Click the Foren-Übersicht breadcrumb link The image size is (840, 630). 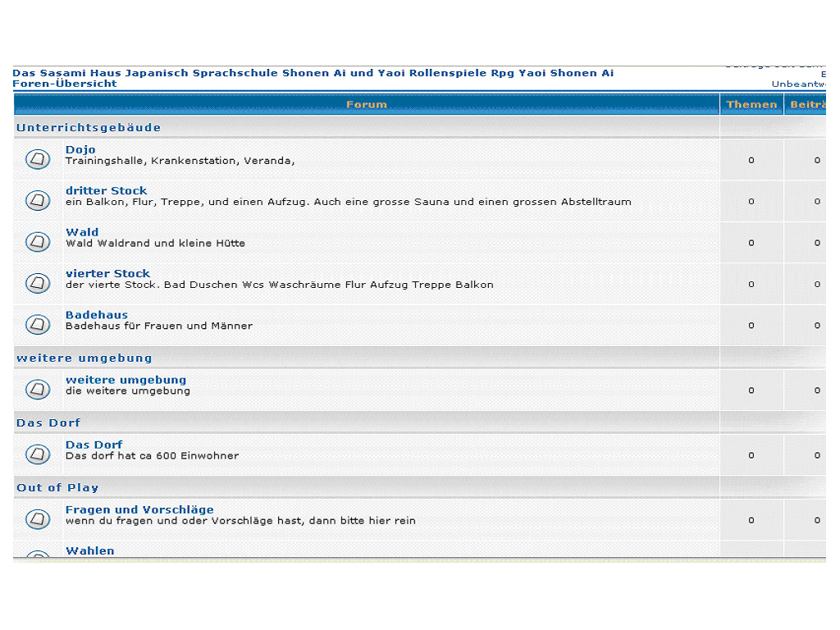pos(65,83)
